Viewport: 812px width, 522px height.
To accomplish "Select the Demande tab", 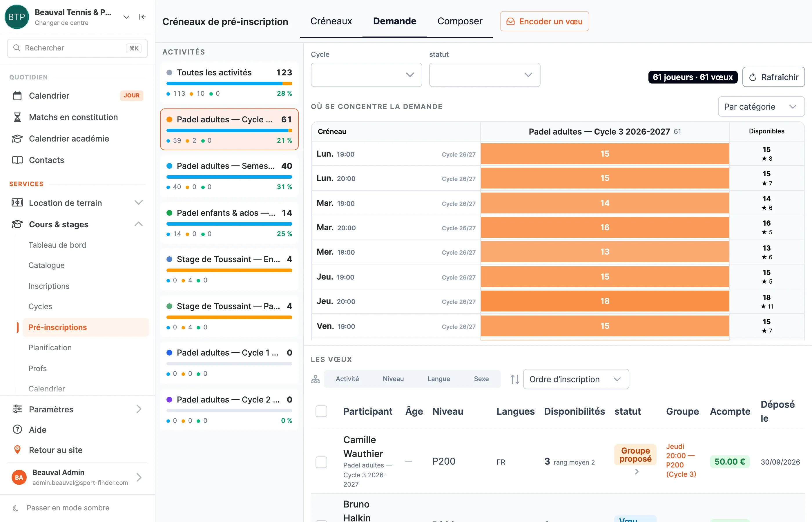I will click(x=394, y=21).
